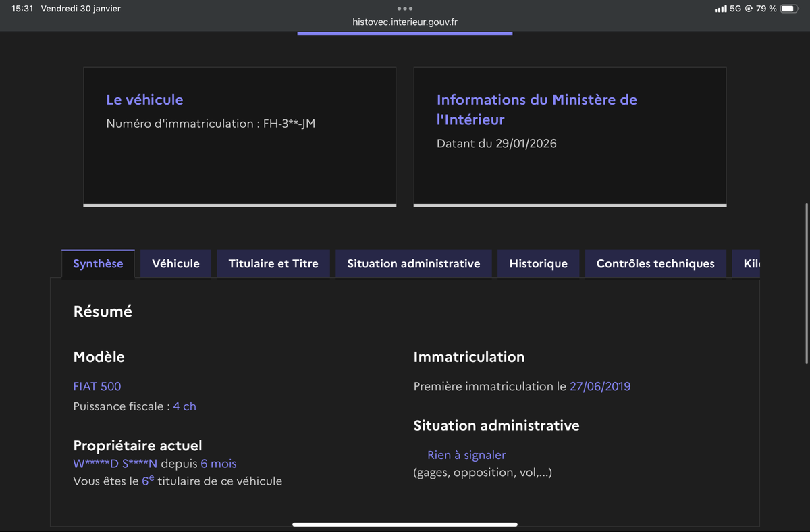810x532 pixels.
Task: Open the Informations du Ministère de l'Intérieur card
Action: [570, 135]
